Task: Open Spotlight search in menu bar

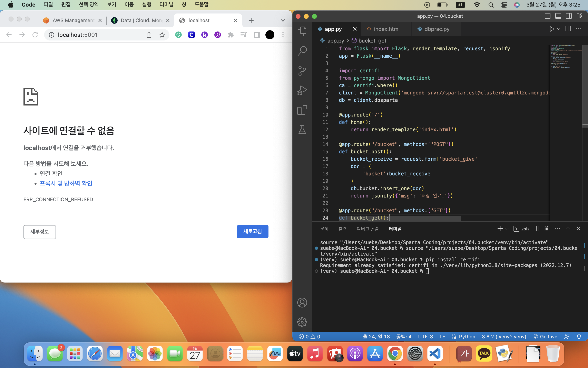Action: pos(491,5)
